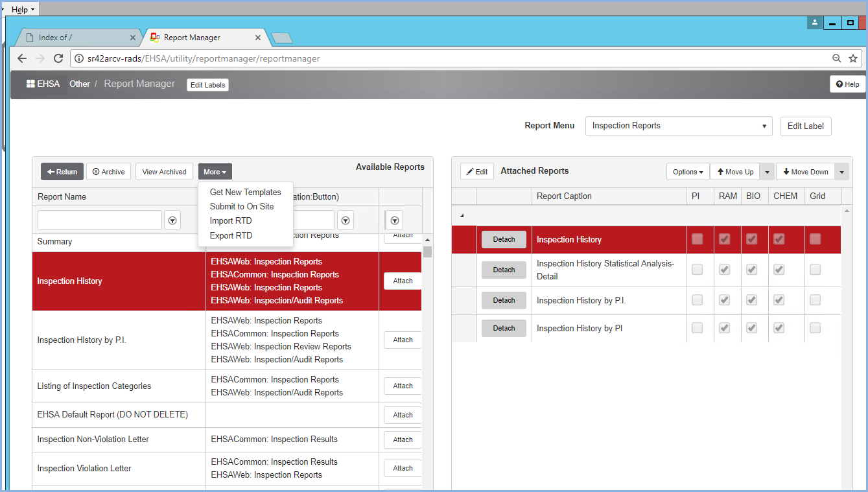The image size is (868, 492).
Task: Choose Get New Templates
Action: click(246, 192)
